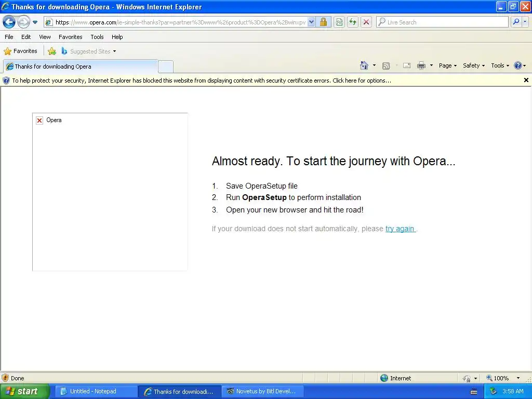Click the system tray notification icon
Screen dimensions: 532x399
coord(493,391)
